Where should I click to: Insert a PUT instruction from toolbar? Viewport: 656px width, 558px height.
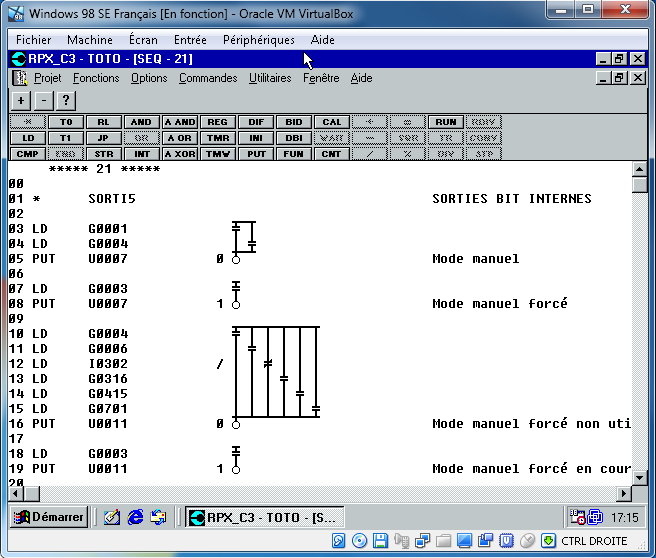[257, 154]
